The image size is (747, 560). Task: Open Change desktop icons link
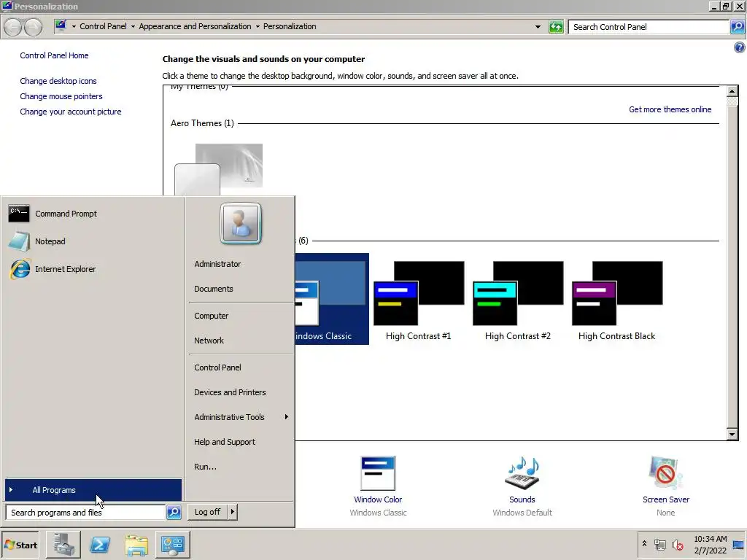[x=58, y=81]
